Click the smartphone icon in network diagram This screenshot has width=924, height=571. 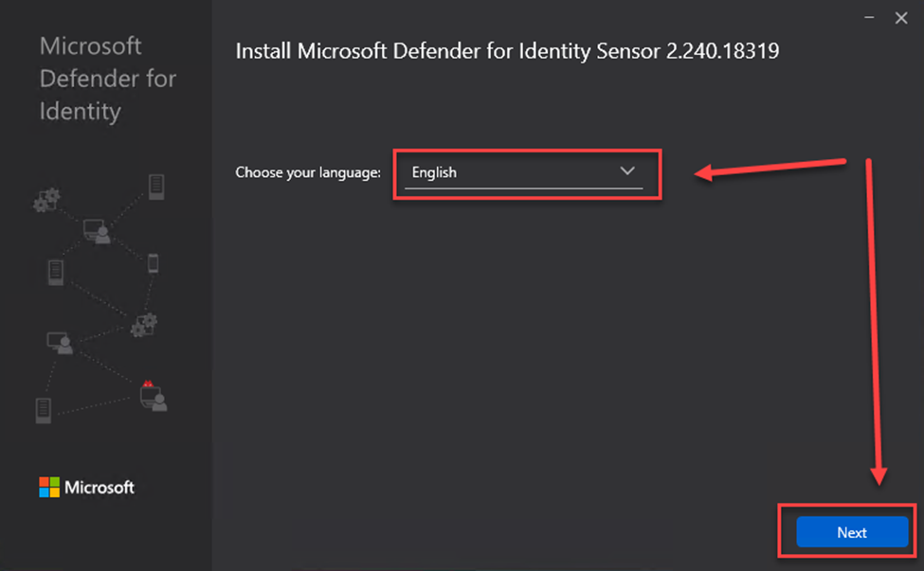point(154,263)
